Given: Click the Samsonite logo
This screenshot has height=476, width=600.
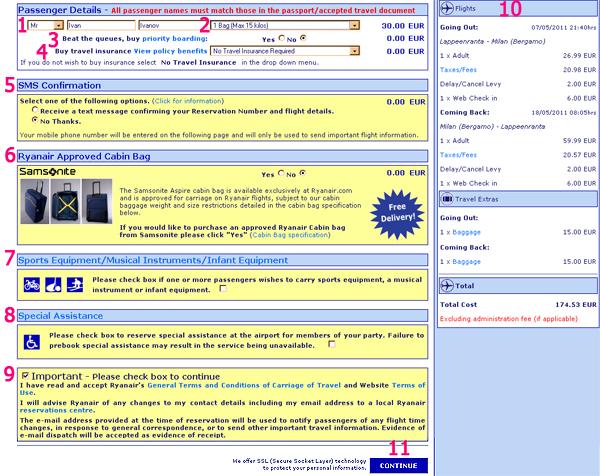Looking at the screenshot, I should click(47, 171).
